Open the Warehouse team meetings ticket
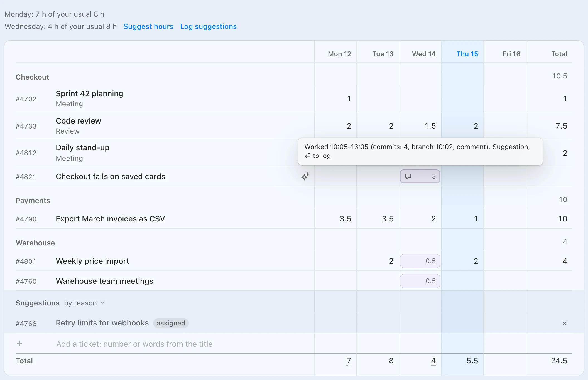 pos(104,281)
